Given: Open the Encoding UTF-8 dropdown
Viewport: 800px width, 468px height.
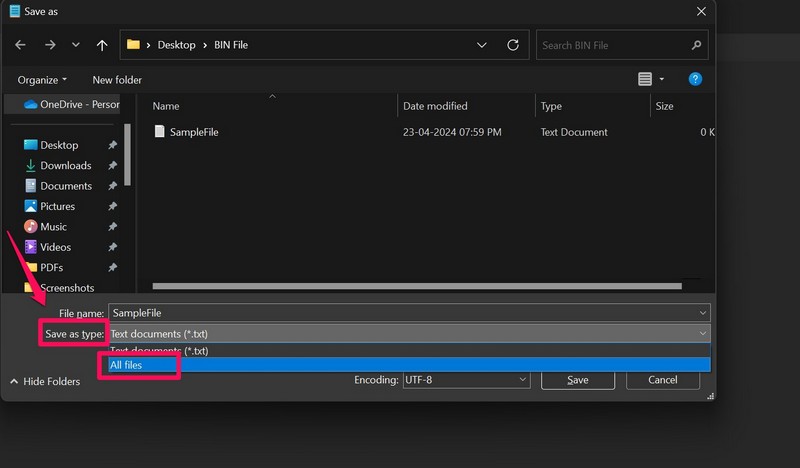Looking at the screenshot, I should [465, 380].
